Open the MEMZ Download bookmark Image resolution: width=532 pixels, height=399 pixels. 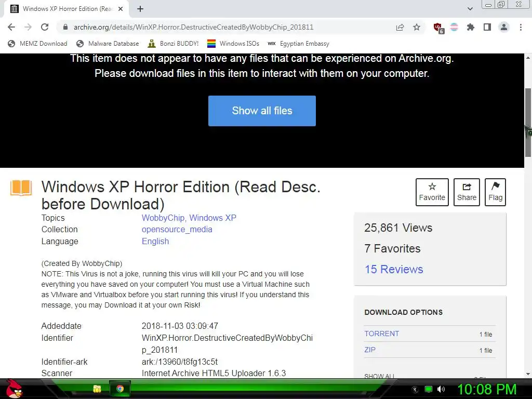coord(37,44)
